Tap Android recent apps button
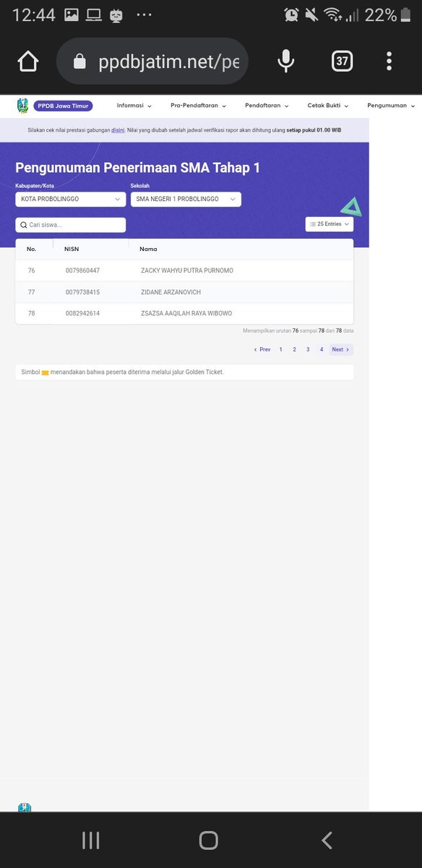The height and width of the screenshot is (868, 422). click(x=91, y=840)
